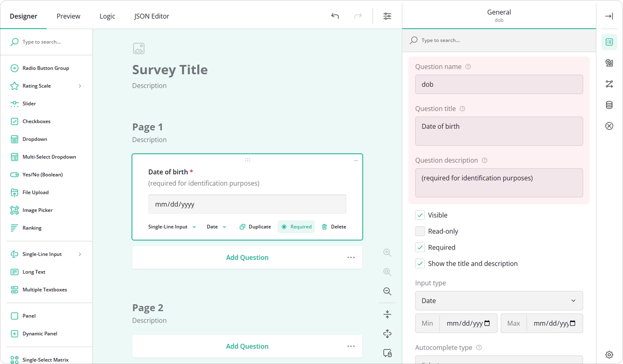
Task: Enable the Read-only checkbox
Action: 420,231
